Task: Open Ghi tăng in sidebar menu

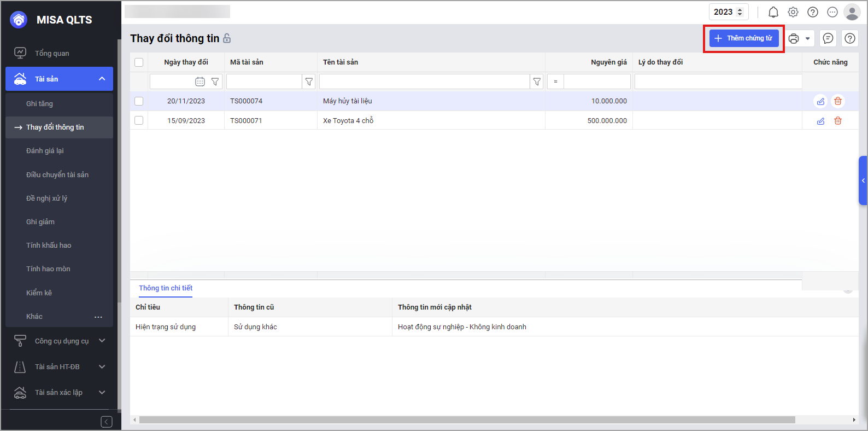Action: pos(39,104)
